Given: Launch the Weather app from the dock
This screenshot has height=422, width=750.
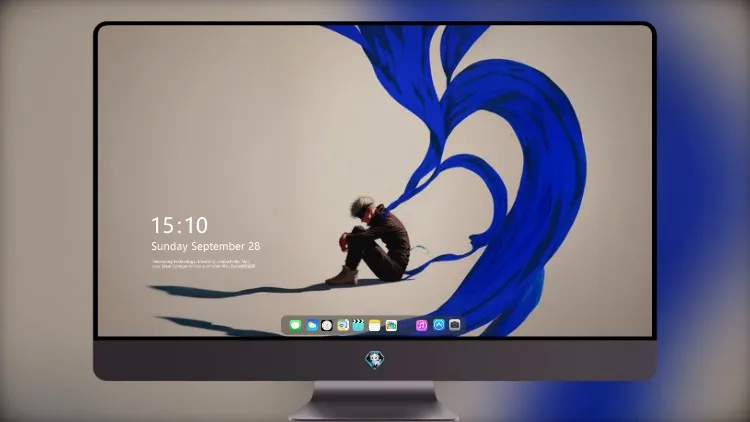Looking at the screenshot, I should [311, 325].
